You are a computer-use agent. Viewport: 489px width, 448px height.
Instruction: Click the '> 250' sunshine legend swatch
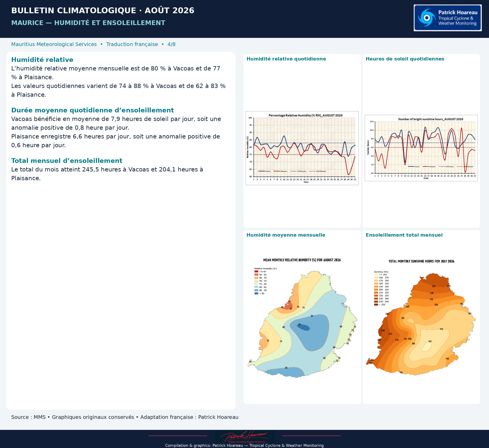tap(376, 304)
